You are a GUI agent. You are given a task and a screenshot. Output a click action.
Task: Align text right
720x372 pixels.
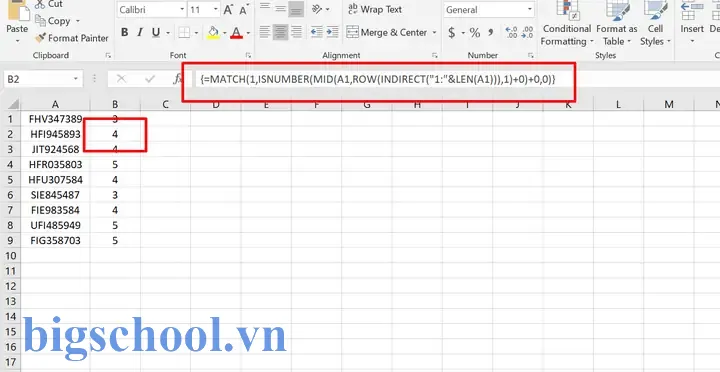[296, 32]
